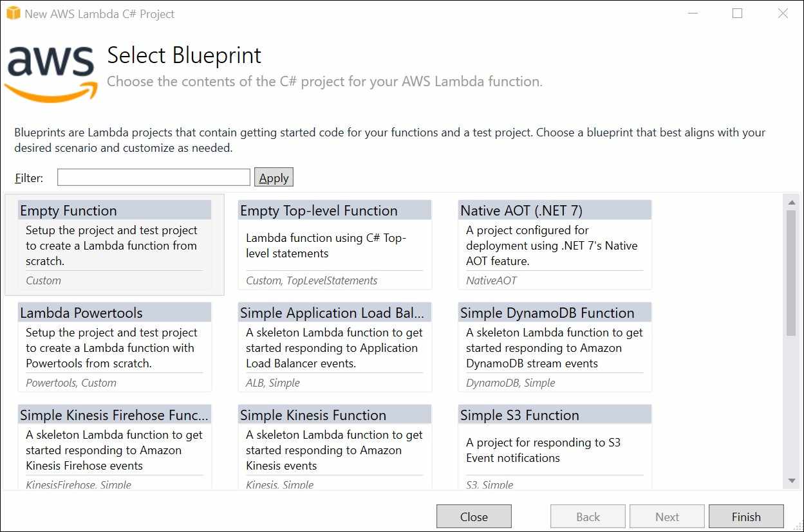Pick the Native AOT (.NET 7) blueprint

(554, 244)
